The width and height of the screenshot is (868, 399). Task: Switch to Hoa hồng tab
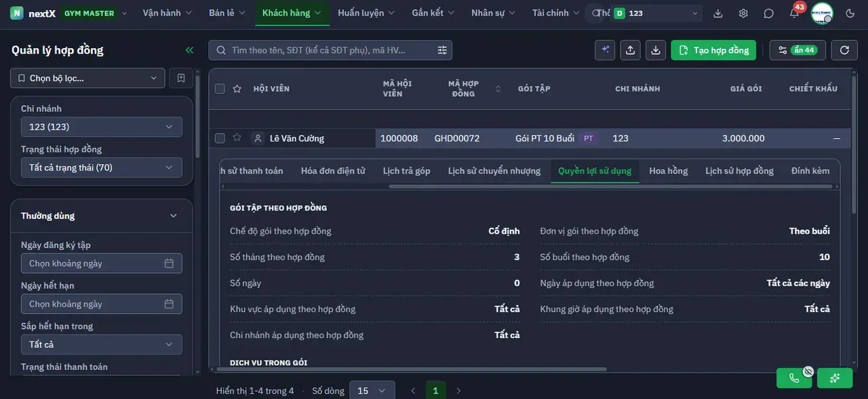[669, 171]
